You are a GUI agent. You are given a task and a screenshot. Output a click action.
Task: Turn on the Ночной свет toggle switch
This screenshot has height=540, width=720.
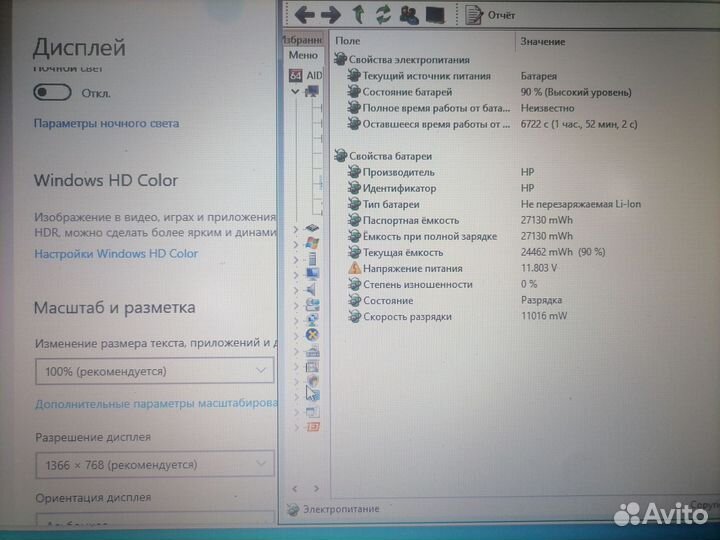[x=52, y=92]
